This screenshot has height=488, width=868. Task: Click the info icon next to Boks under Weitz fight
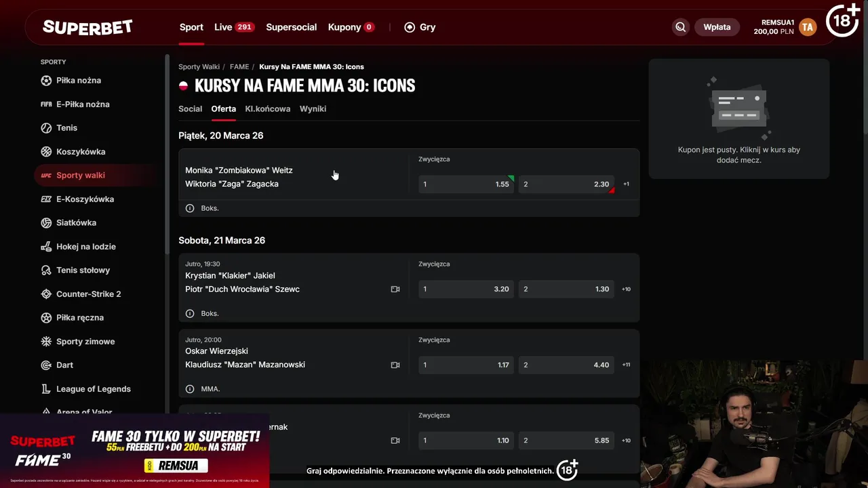coord(190,208)
